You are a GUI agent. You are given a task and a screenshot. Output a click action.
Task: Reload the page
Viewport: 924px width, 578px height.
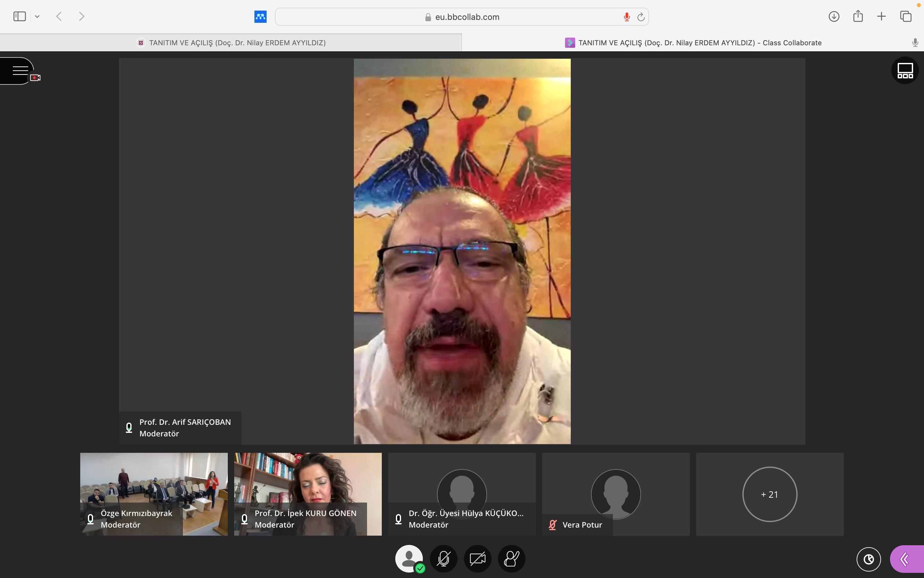[x=641, y=17]
